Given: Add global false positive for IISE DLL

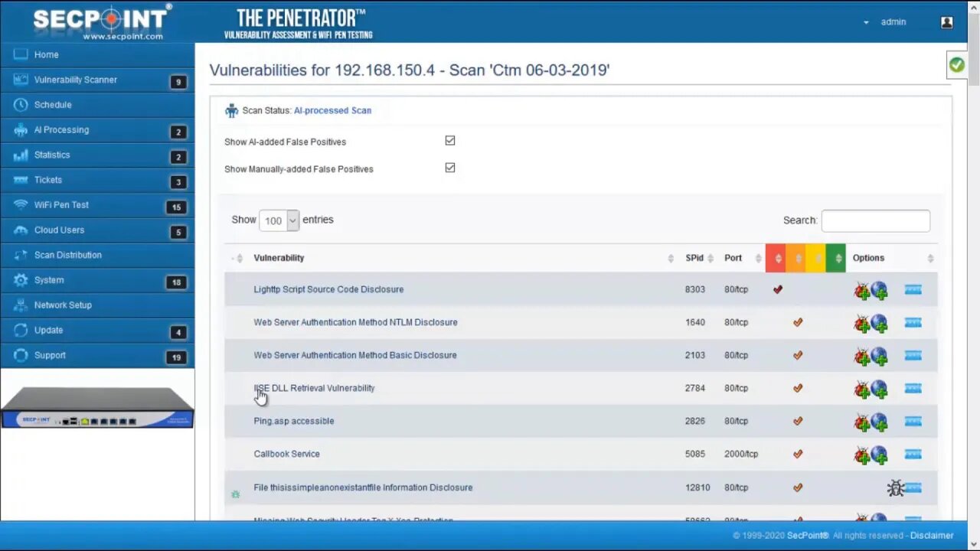Looking at the screenshot, I should 879,390.
